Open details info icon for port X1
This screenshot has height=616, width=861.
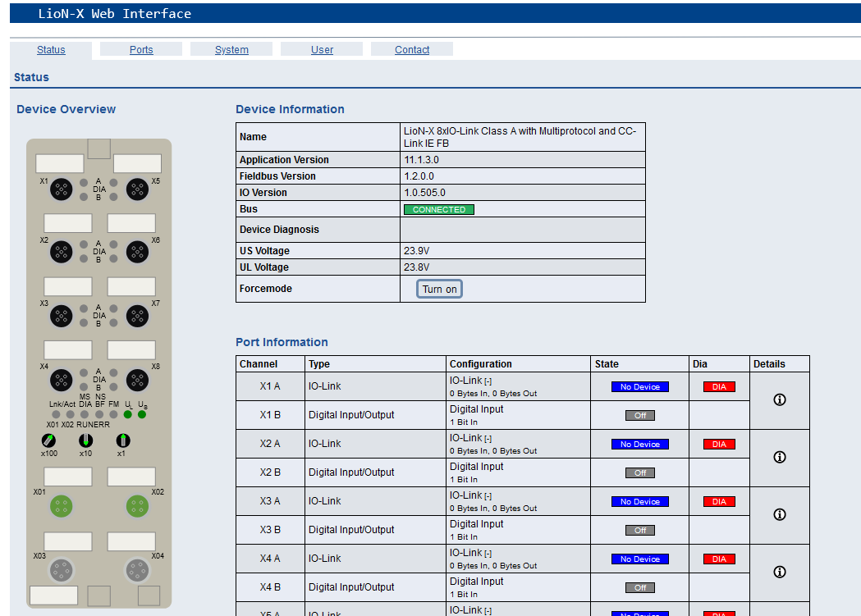(x=779, y=400)
